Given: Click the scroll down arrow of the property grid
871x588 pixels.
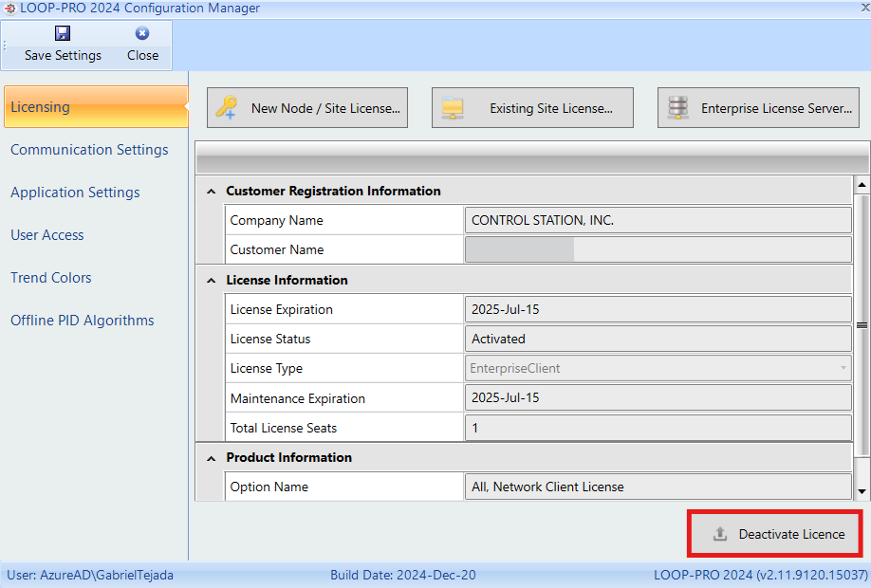Looking at the screenshot, I should [x=862, y=491].
